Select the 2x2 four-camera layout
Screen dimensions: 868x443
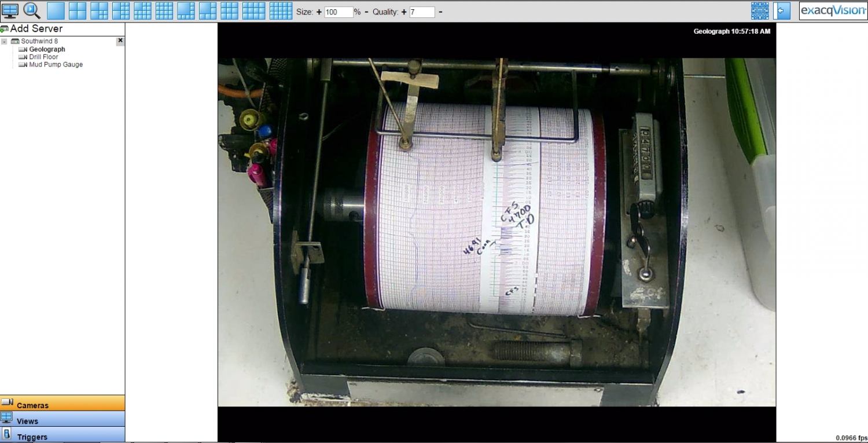pyautogui.click(x=77, y=10)
